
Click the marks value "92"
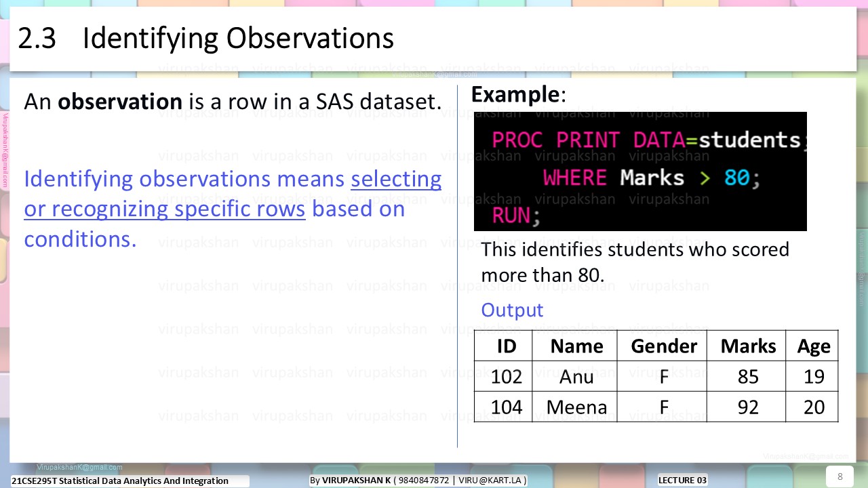[746, 407]
